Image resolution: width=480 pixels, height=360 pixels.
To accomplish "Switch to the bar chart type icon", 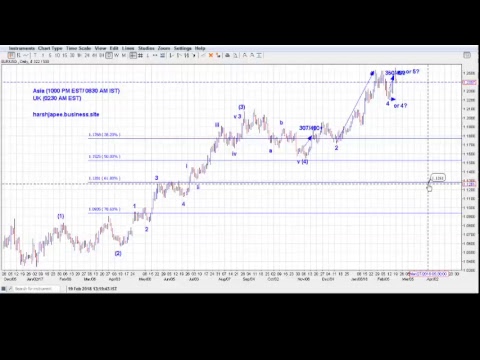I will 19,55.
